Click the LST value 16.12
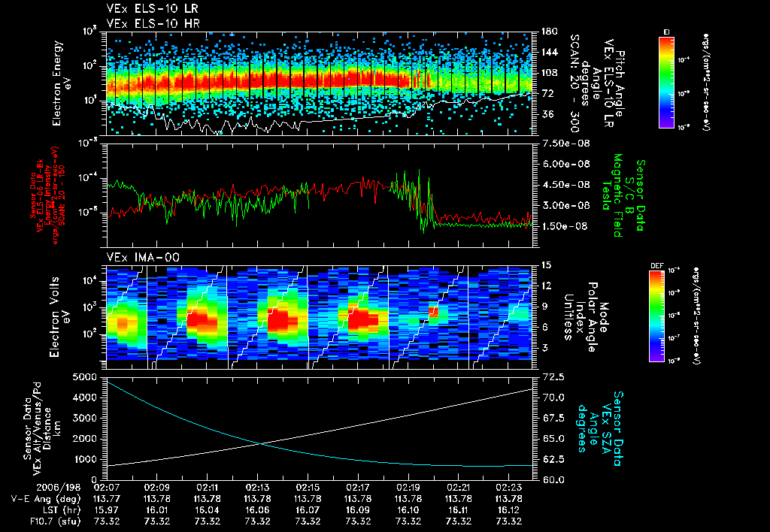 509,510
